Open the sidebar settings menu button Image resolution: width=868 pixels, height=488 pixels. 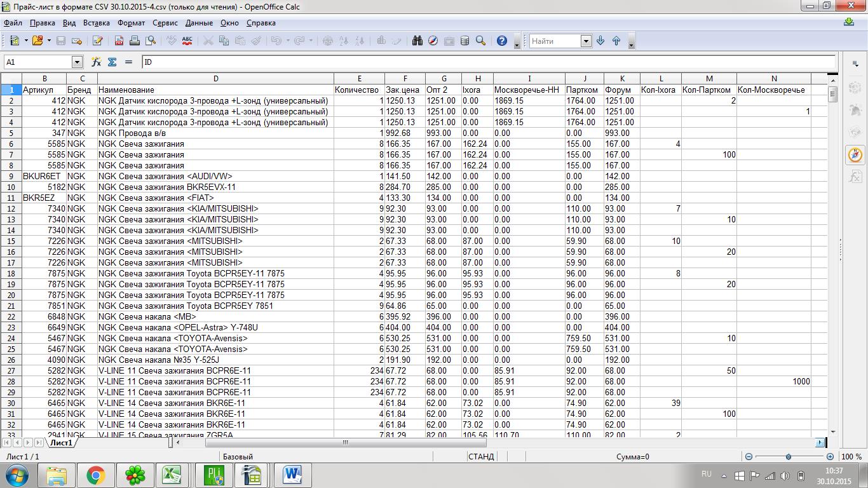tap(855, 63)
